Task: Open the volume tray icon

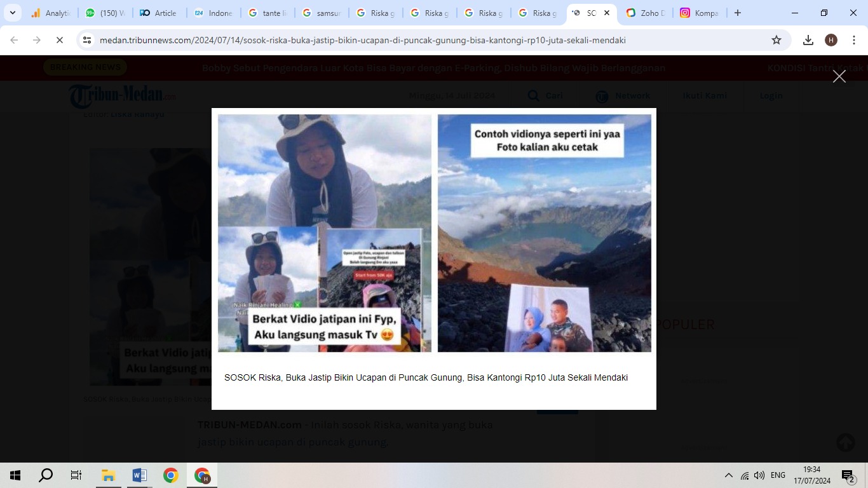Action: click(x=759, y=475)
